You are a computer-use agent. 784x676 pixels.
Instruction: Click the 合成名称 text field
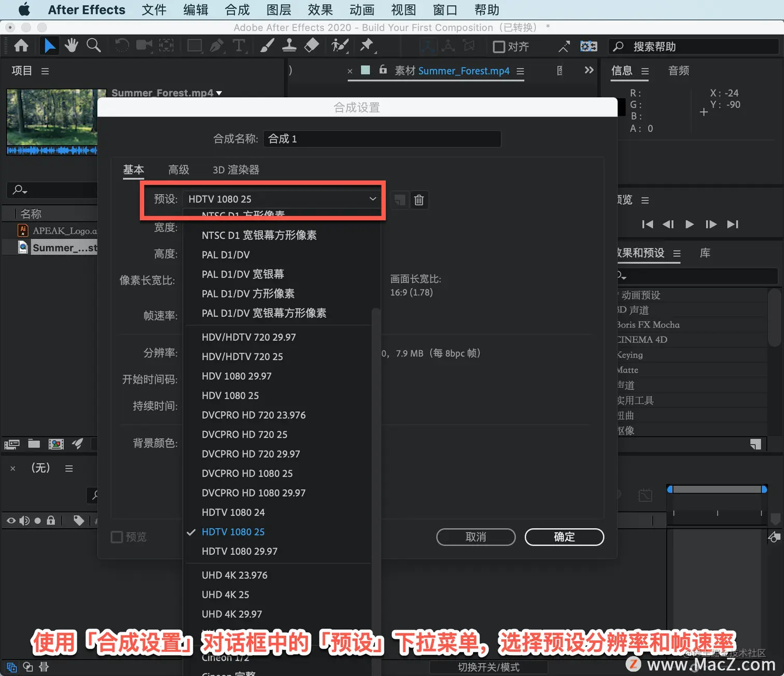[382, 139]
